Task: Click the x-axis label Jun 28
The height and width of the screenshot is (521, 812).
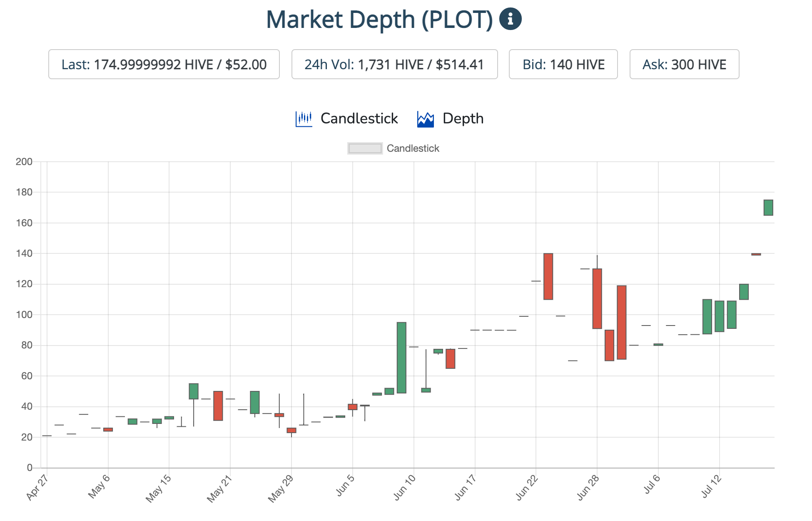Action: (x=588, y=487)
